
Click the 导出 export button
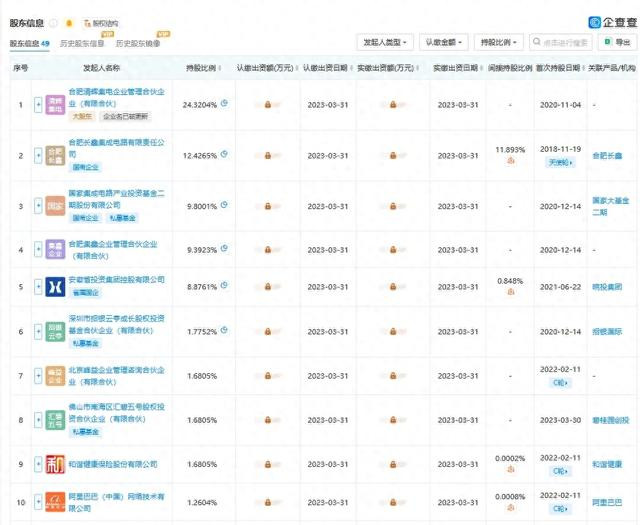pyautogui.click(x=617, y=42)
